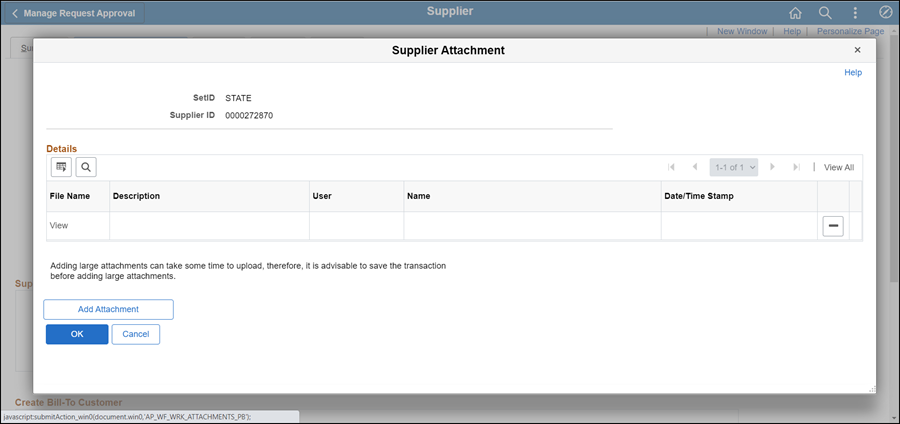Click the Find search icon in Details grid
Screen dimensions: 900x424
click(x=85, y=167)
